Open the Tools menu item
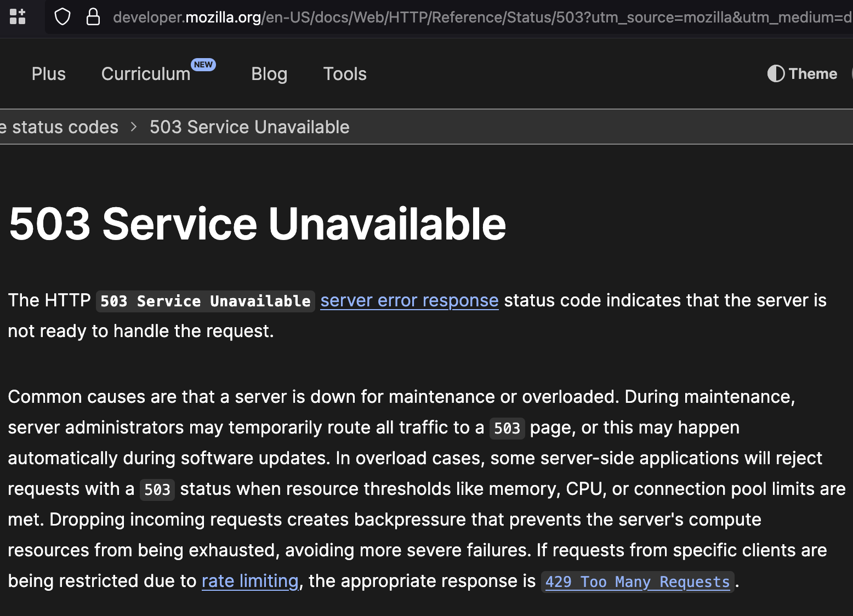The width and height of the screenshot is (853, 616). pyautogui.click(x=345, y=74)
